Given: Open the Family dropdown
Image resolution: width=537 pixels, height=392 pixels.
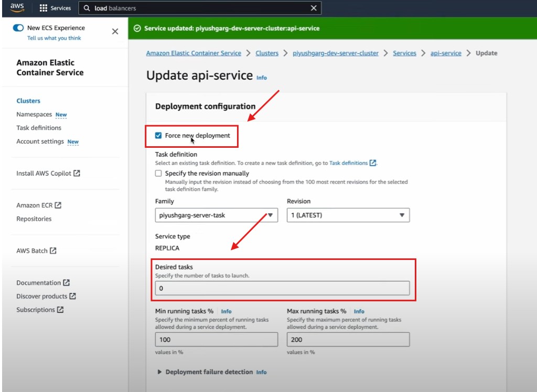Looking at the screenshot, I should tap(217, 215).
